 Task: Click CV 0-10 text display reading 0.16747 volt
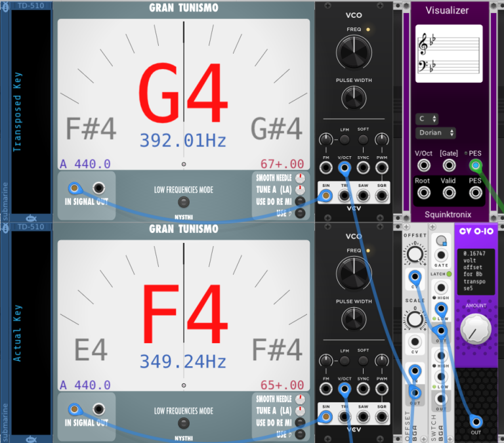476,272
